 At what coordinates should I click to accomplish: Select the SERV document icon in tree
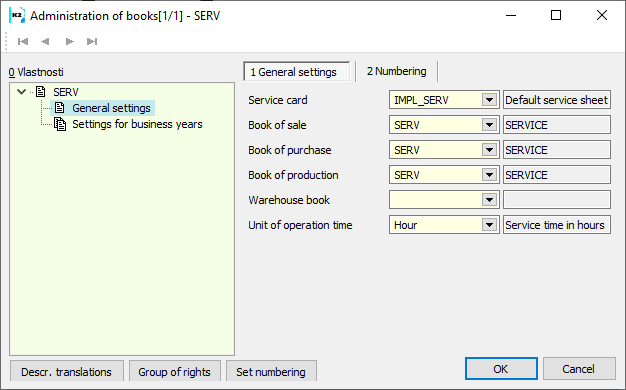click(x=41, y=92)
